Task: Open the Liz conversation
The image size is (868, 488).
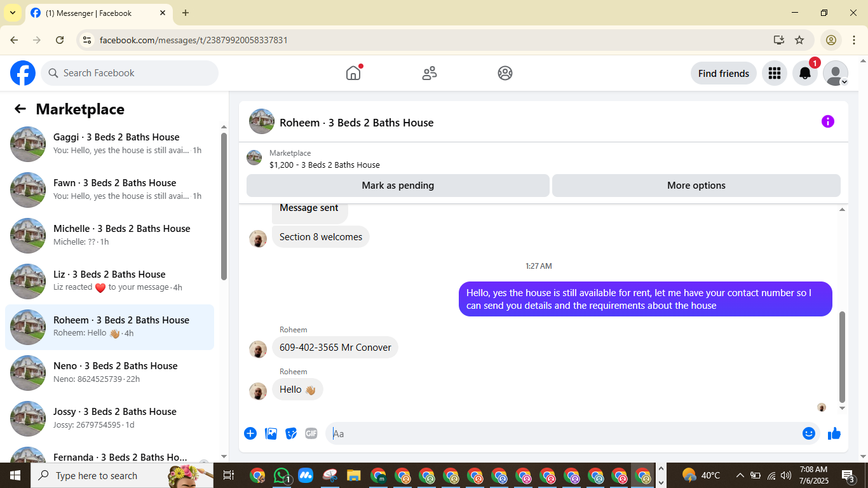Action: coord(109,281)
